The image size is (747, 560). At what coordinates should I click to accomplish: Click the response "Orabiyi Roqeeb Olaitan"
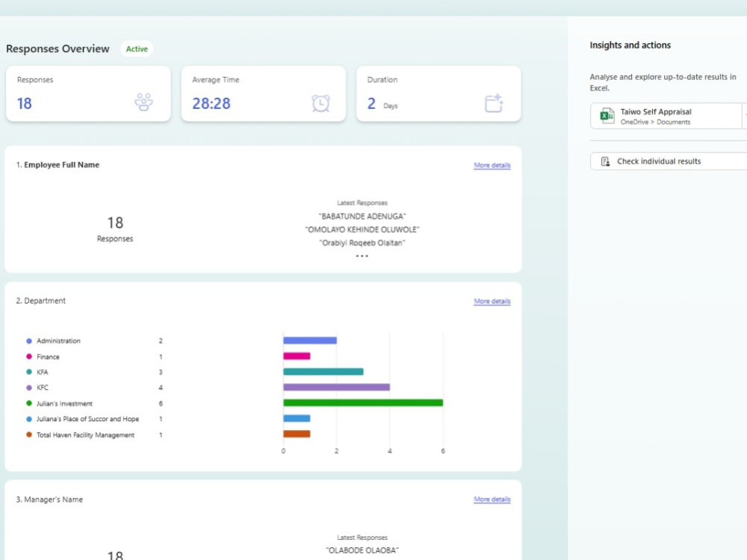click(x=362, y=243)
